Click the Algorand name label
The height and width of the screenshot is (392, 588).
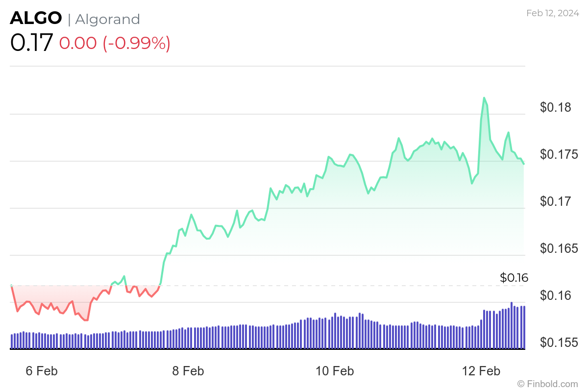pyautogui.click(x=107, y=19)
